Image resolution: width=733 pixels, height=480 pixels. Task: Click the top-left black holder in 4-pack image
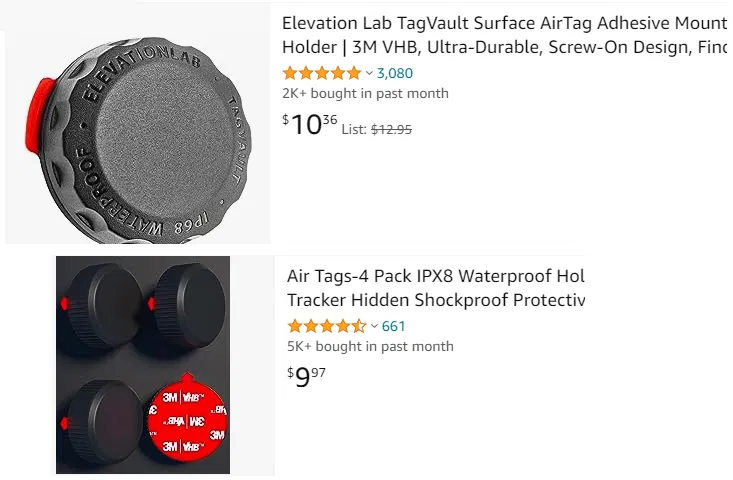(105, 300)
